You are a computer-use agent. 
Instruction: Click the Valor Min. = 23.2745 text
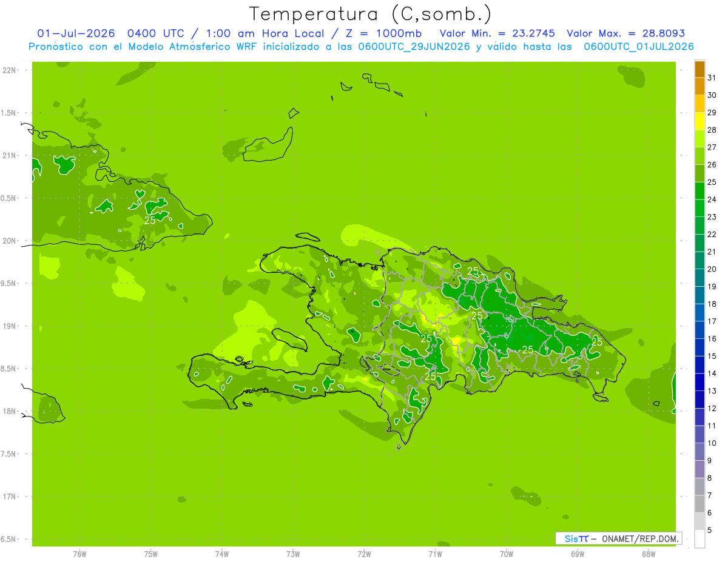coord(497,33)
